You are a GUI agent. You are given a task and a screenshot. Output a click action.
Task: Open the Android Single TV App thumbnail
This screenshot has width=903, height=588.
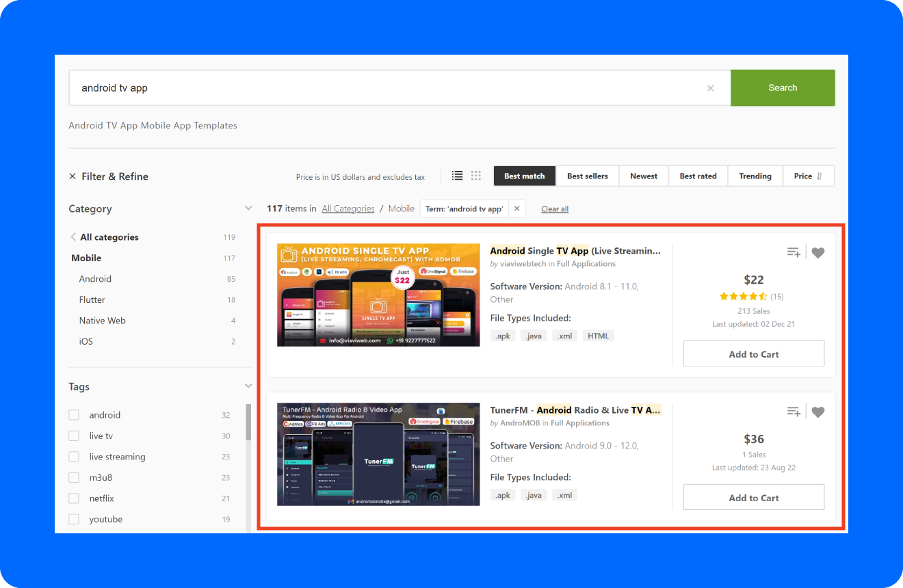point(378,295)
